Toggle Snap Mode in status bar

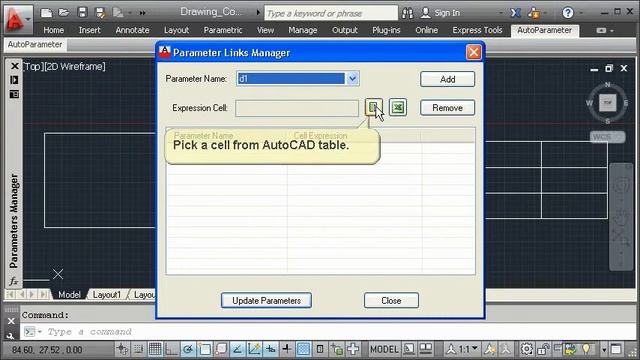[139, 349]
